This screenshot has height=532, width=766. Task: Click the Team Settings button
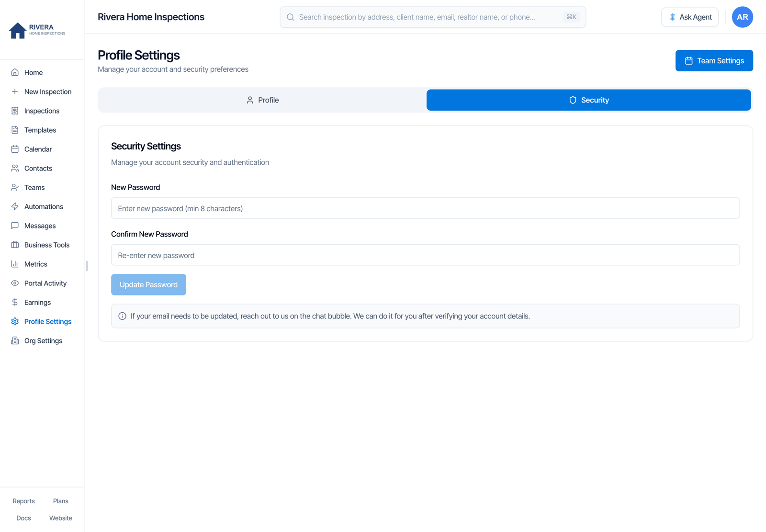click(x=714, y=61)
